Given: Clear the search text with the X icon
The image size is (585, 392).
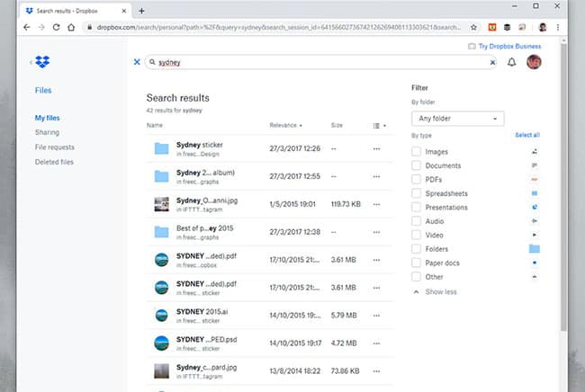Looking at the screenshot, I should (492, 63).
